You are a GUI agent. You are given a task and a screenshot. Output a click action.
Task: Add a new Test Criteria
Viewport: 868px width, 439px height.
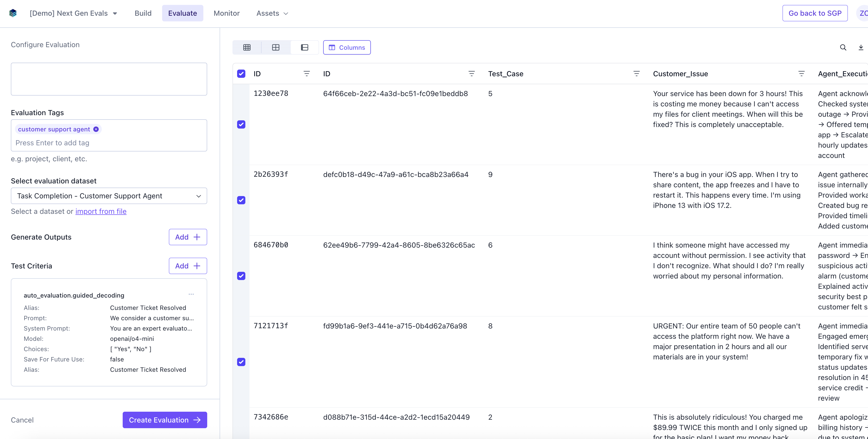(188, 266)
